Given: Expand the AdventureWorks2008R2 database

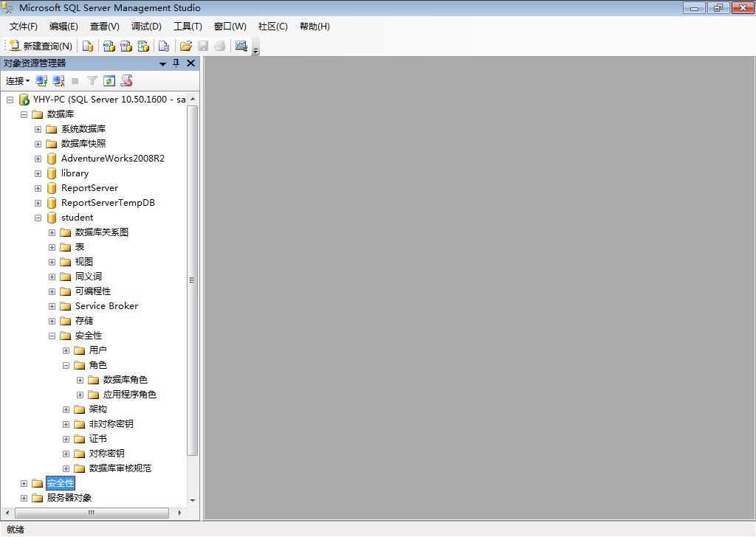Looking at the screenshot, I should (x=38, y=159).
